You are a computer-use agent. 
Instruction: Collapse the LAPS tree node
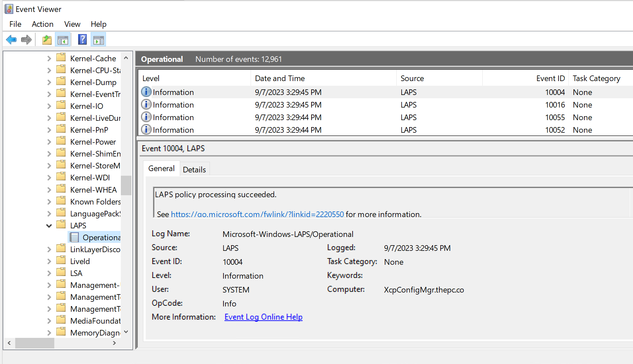coord(49,226)
